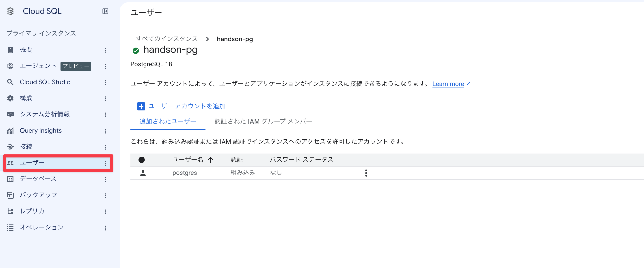Open the three-dot menu beside レプリカ
Viewport: 644px width, 268px height.
pyautogui.click(x=105, y=212)
